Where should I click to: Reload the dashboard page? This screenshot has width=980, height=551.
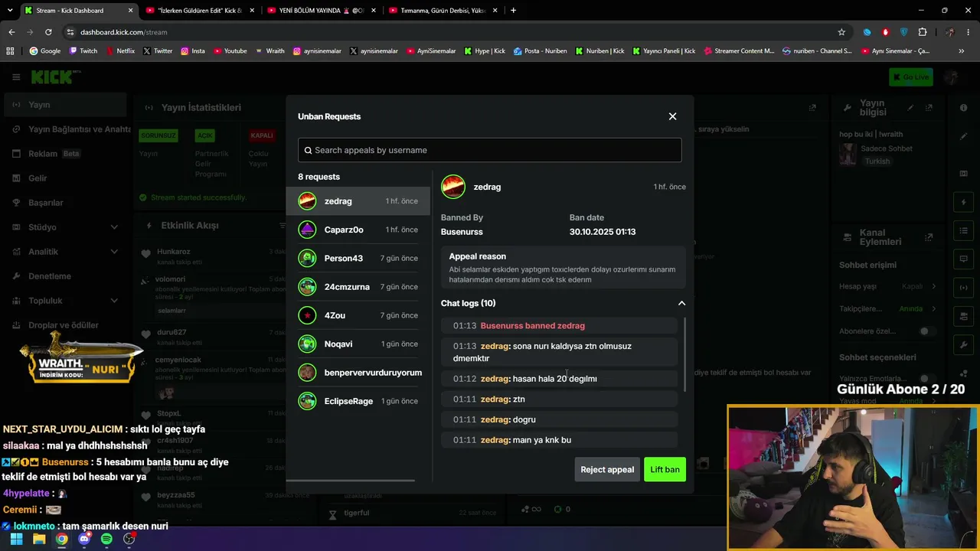[x=48, y=32]
